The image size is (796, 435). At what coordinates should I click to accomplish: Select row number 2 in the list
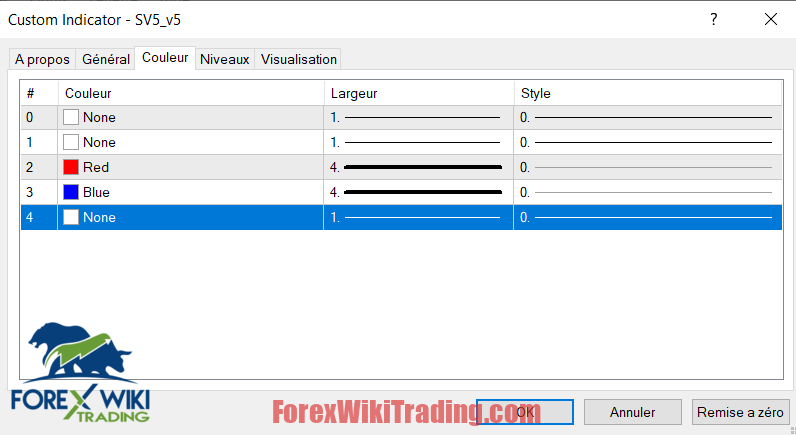click(39, 167)
